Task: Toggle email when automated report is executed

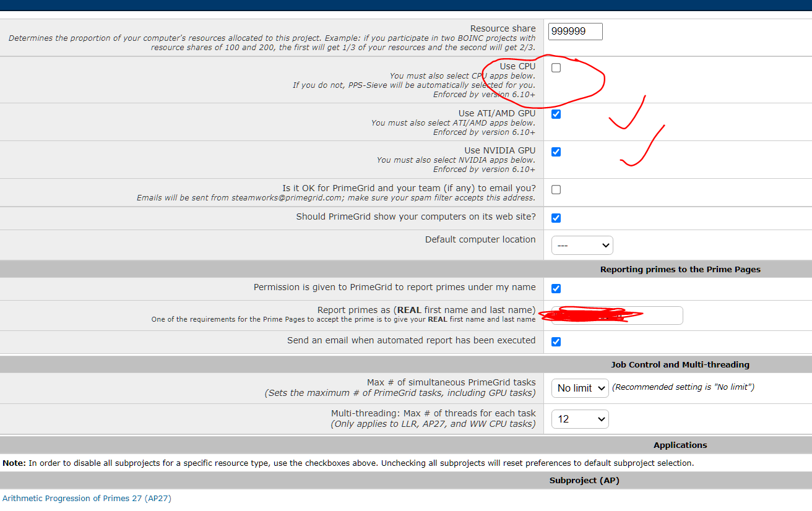Action: tap(556, 341)
